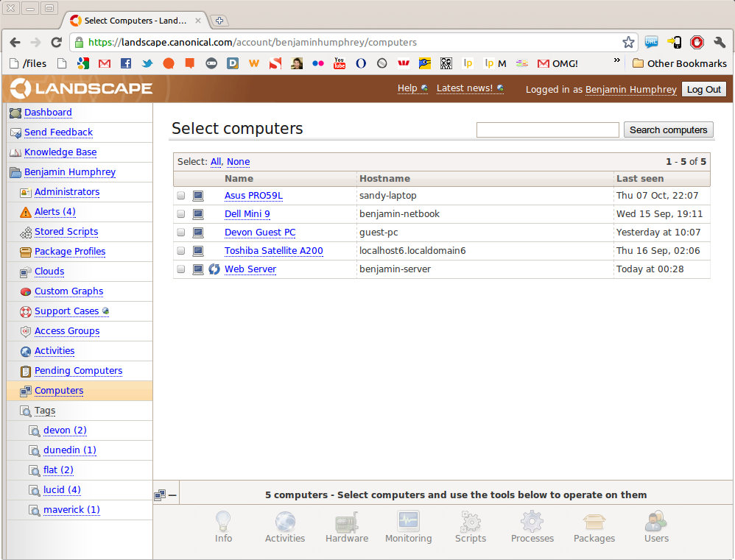Click the red stop-hand extension icon
The height and width of the screenshot is (560, 735).
[697, 42]
